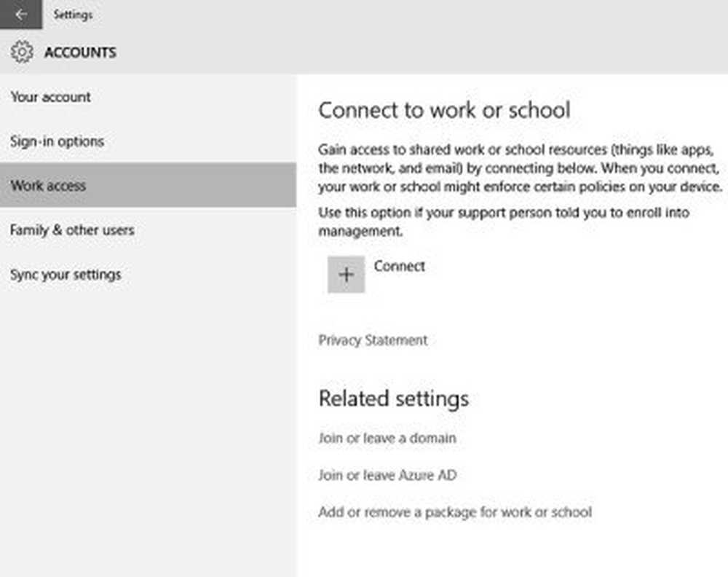Image resolution: width=728 pixels, height=577 pixels.
Task: Open Join or leave Azure AD
Action: pos(387,475)
